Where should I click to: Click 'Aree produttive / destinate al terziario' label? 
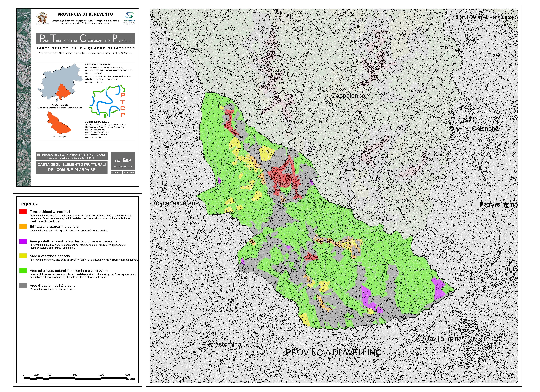pos(73,241)
